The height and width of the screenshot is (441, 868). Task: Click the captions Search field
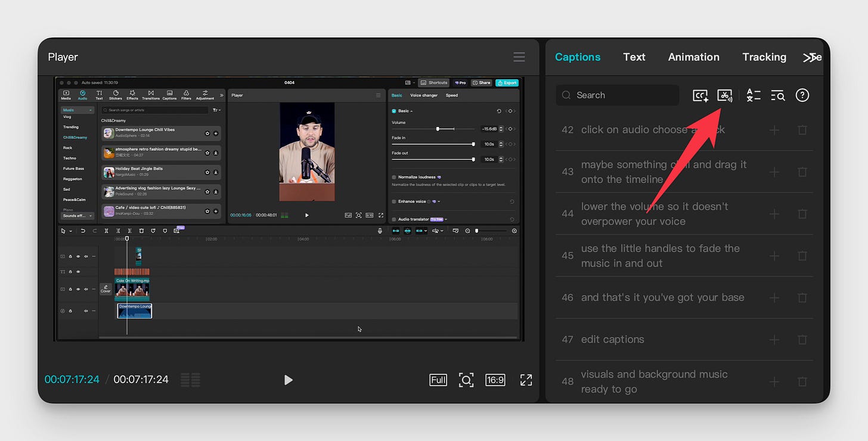[x=617, y=95]
